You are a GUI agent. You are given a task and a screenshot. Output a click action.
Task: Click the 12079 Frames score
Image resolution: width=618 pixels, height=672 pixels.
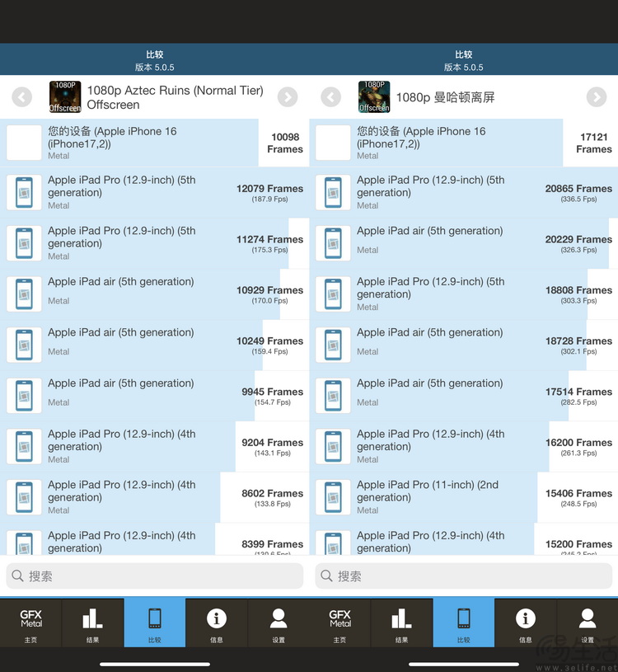269,189
